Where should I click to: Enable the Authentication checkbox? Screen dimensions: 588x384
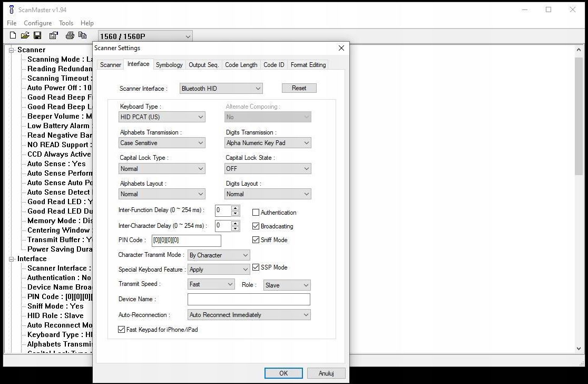(x=256, y=212)
